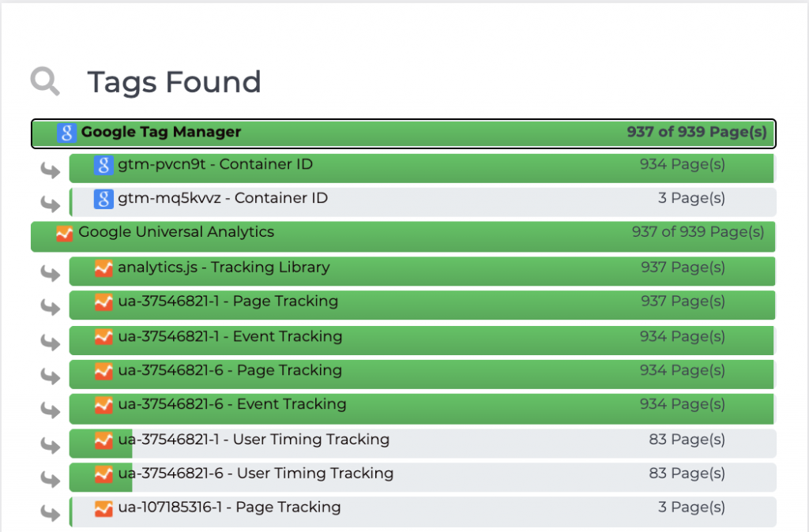Expand the Google Tag Manager row
The width and height of the screenshot is (809, 532).
click(x=403, y=133)
